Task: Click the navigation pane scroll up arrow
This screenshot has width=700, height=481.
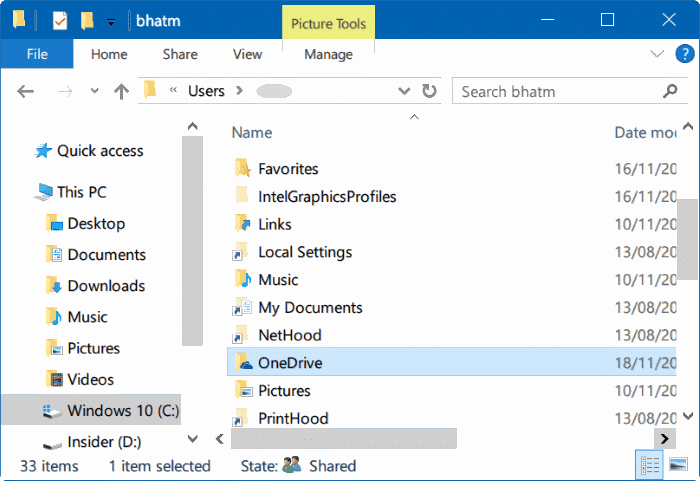Action: pyautogui.click(x=192, y=126)
